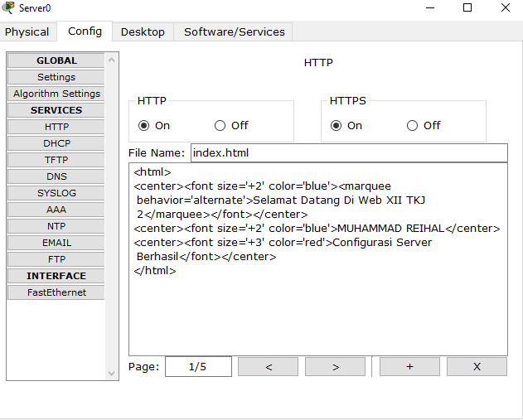Open FastEthernet interface settings

[x=56, y=292]
